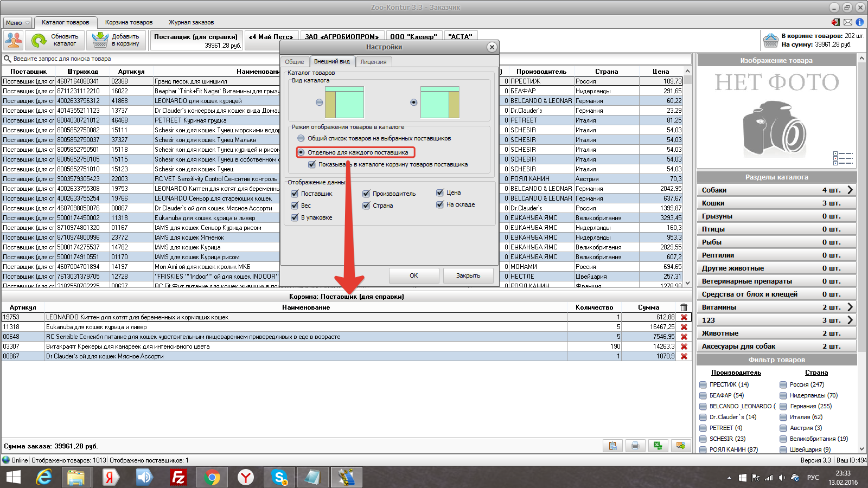The height and width of the screenshot is (488, 868).
Task: Open the shopping basket icon at top right
Action: [x=770, y=40]
